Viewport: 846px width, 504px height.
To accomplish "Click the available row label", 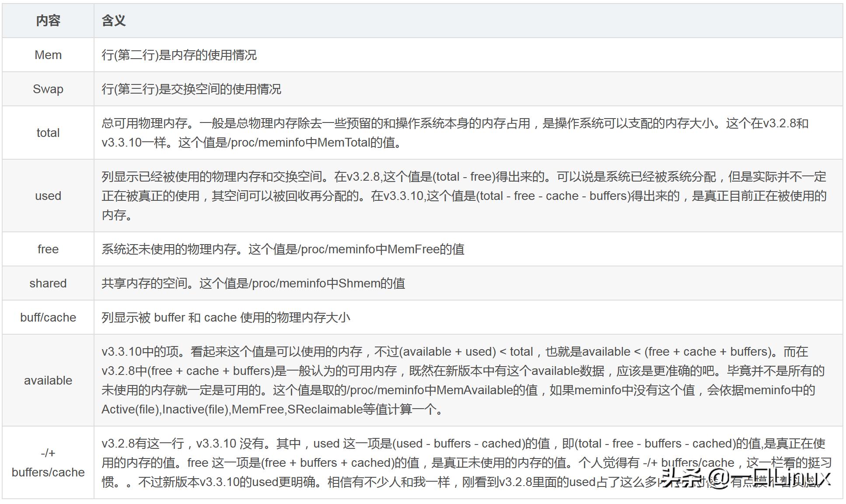I will (x=48, y=380).
